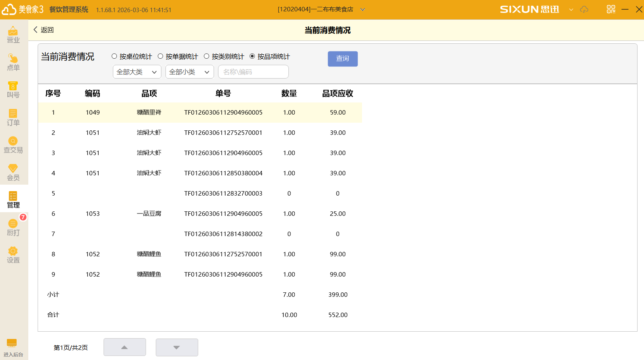Click the 查询 query button

(343, 59)
